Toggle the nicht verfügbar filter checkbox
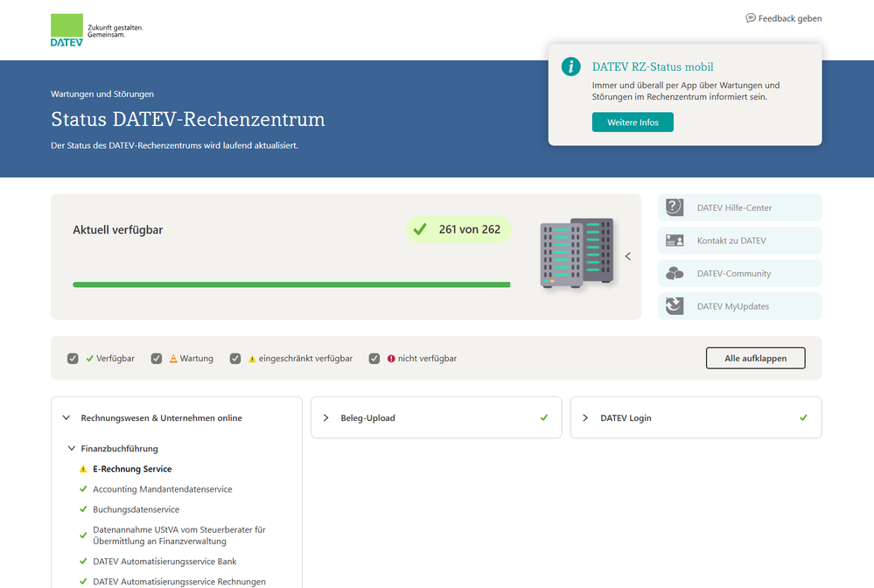This screenshot has width=874, height=588. coord(374,359)
